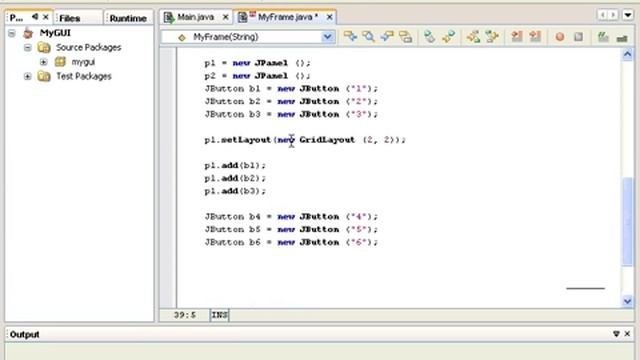
Task: Open the document list dropdown arrow
Action: coord(628,15)
